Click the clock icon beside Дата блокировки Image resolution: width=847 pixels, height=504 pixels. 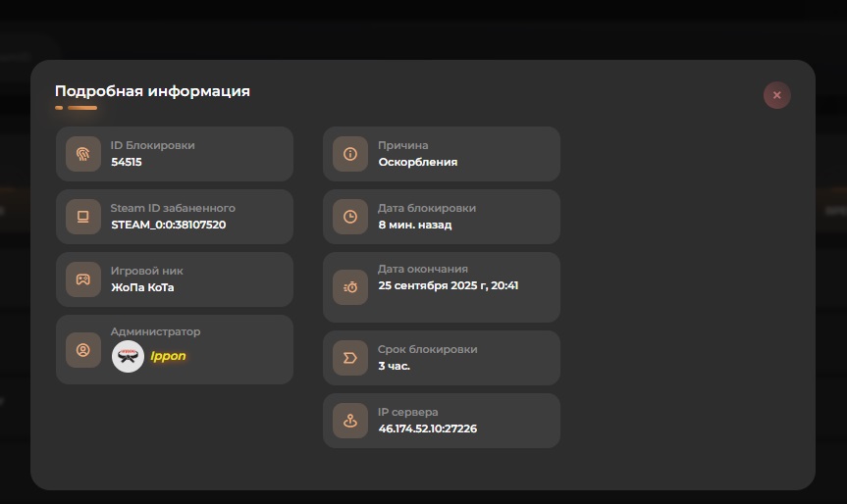(x=350, y=217)
